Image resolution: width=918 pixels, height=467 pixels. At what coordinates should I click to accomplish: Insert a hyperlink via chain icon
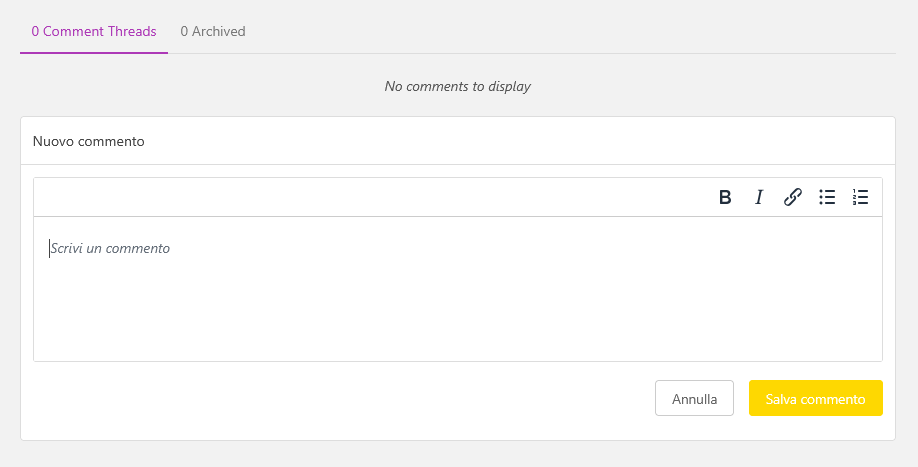click(792, 197)
